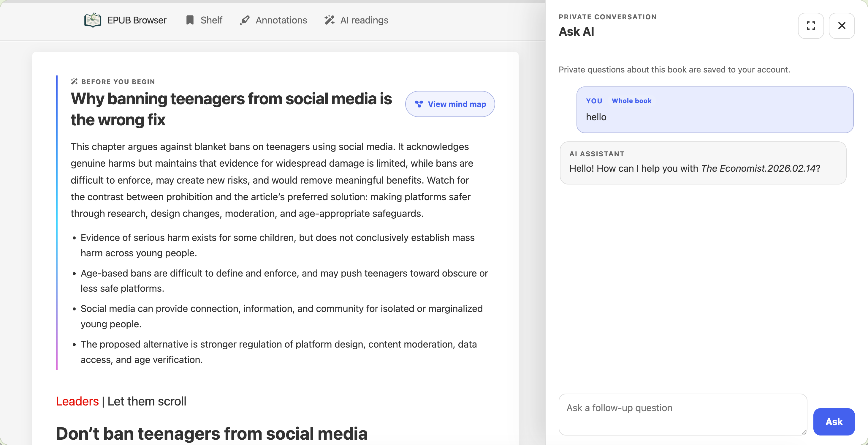Click the mind map node icon
Viewport: 868px width, 445px height.
(x=419, y=104)
